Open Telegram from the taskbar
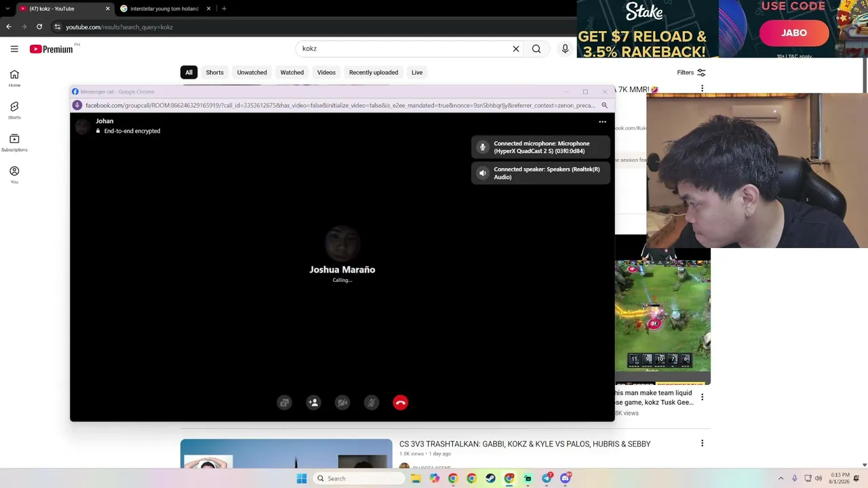868x488 pixels. coord(547,479)
